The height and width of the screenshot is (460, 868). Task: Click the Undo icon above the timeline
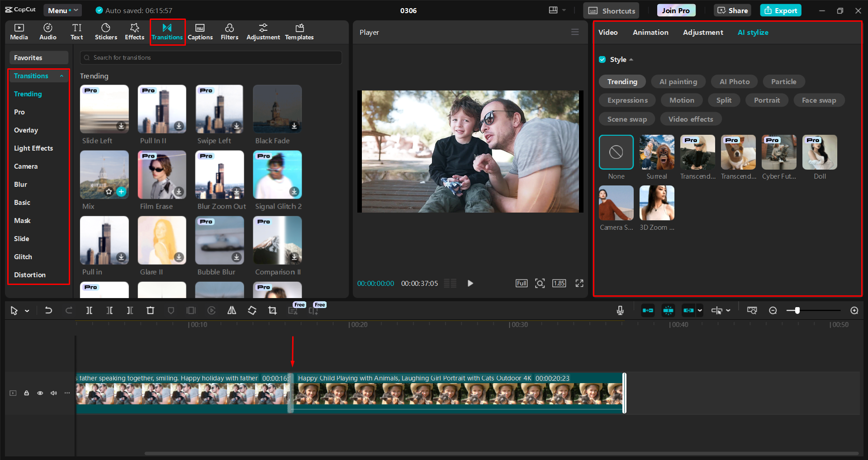(48, 310)
